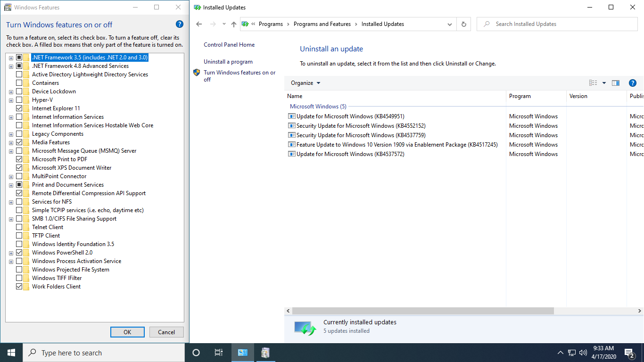Image resolution: width=644 pixels, height=362 pixels.
Task: Open the Organize dropdown menu
Action: pyautogui.click(x=305, y=83)
